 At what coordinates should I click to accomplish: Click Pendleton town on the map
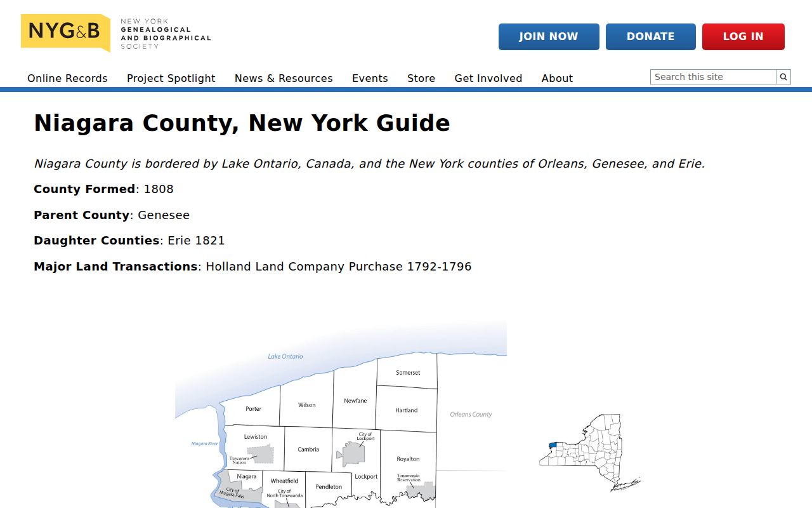coord(329,487)
